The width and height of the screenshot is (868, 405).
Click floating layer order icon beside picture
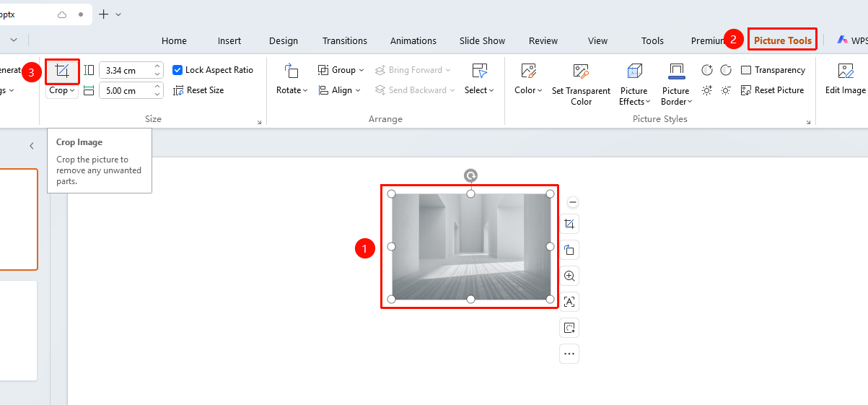[x=569, y=250]
